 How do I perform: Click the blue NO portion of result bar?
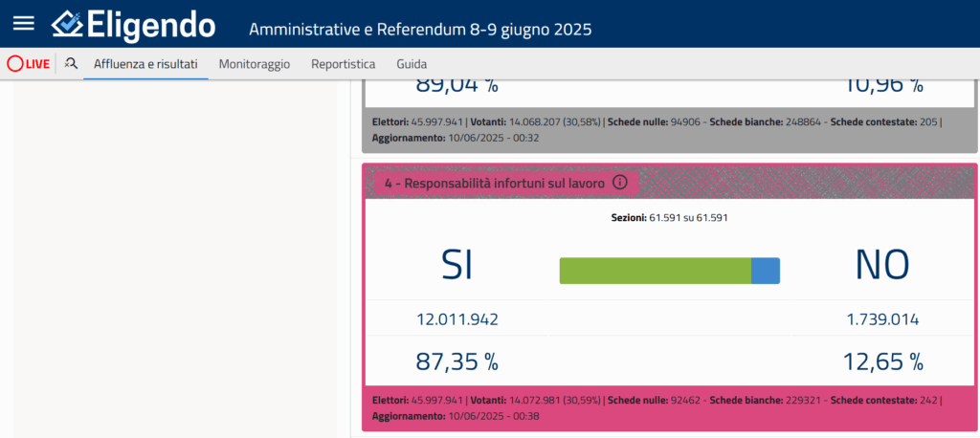766,271
